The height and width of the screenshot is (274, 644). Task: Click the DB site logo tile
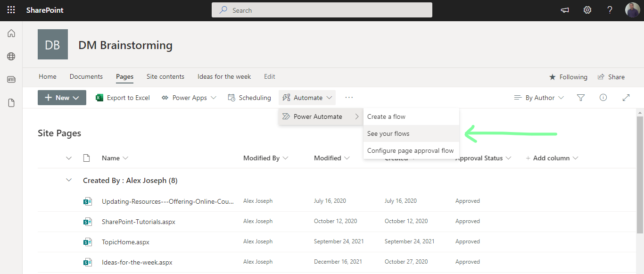[53, 44]
